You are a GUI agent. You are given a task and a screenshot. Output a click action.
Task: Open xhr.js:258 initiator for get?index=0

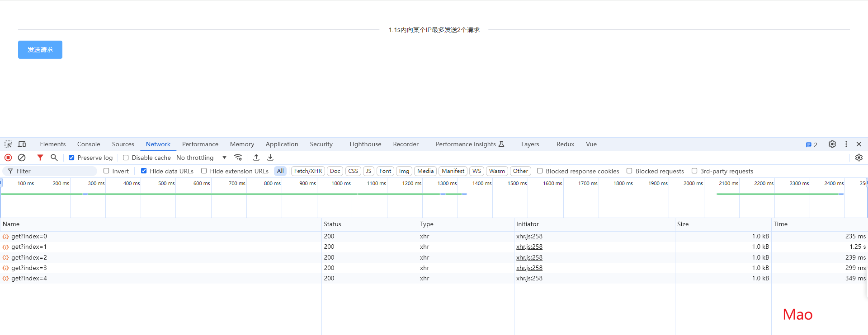[x=529, y=237]
